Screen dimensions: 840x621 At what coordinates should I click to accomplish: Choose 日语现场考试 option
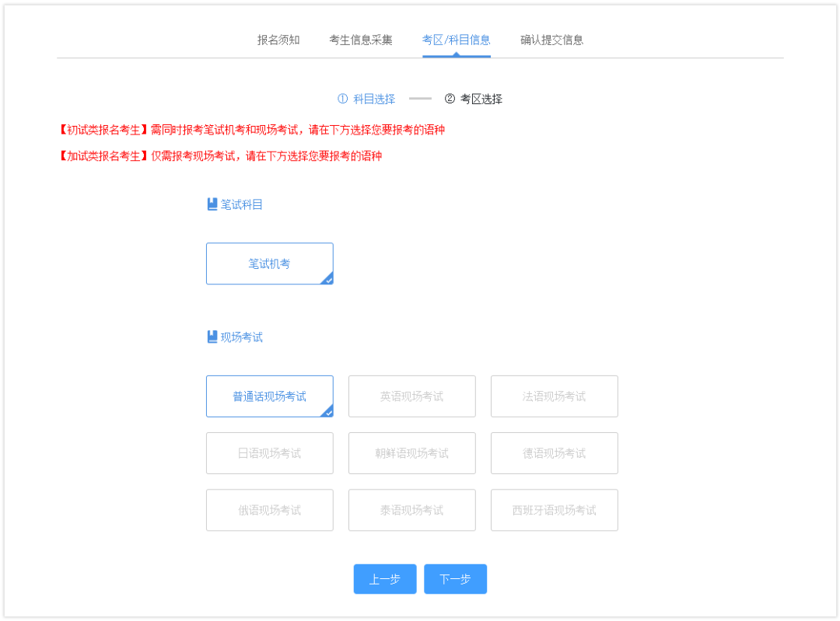pos(269,453)
